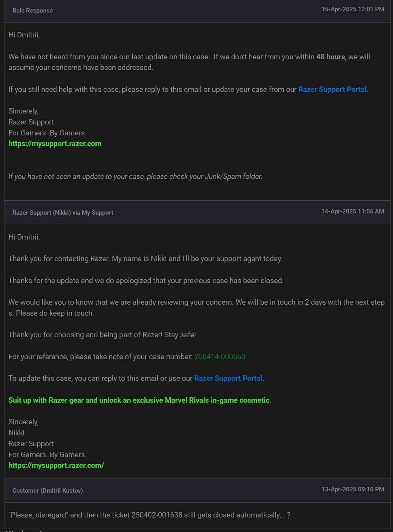The width and height of the screenshot is (393, 532).
Task: Click the 'reviewing your concern' paragraph
Action: pos(196,308)
